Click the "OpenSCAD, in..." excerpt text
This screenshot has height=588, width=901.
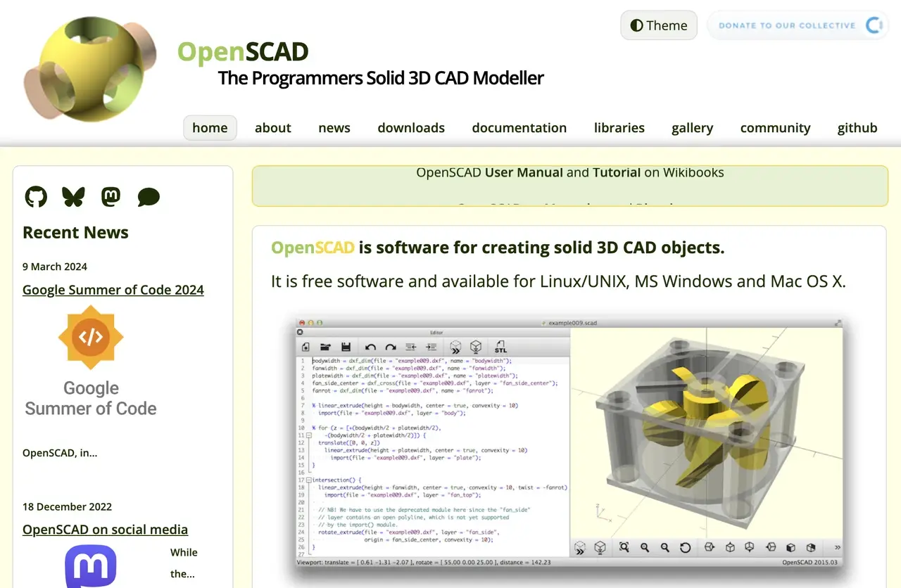[x=60, y=453]
